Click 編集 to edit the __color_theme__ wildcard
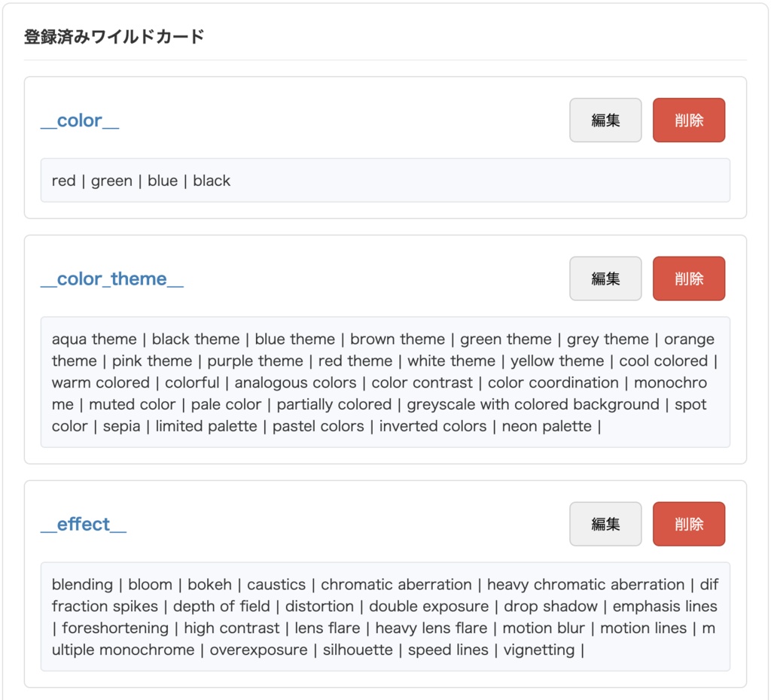This screenshot has width=771, height=700. tap(605, 278)
